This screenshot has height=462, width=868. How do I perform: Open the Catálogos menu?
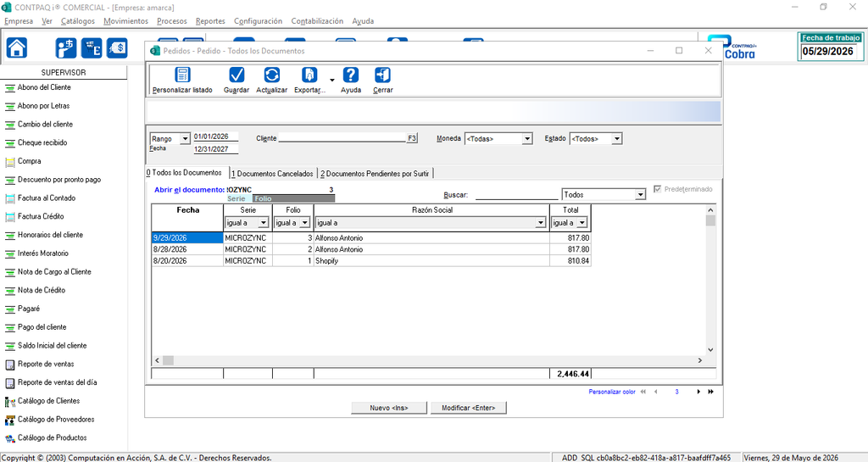[x=78, y=21]
